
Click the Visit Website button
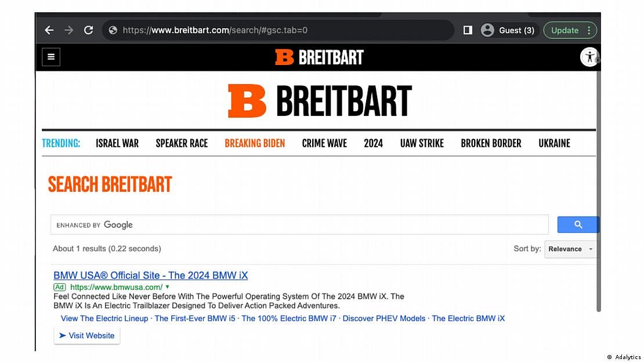click(x=86, y=336)
